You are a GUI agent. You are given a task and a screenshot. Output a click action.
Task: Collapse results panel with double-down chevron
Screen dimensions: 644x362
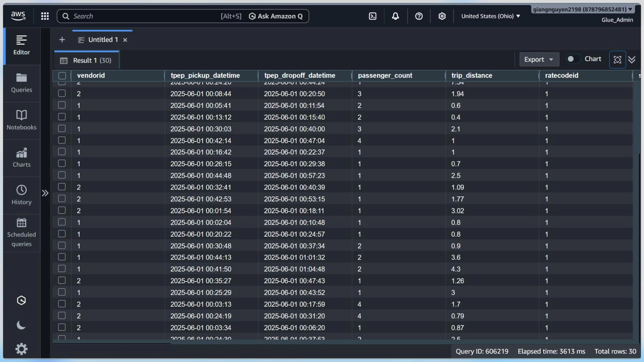click(x=632, y=59)
